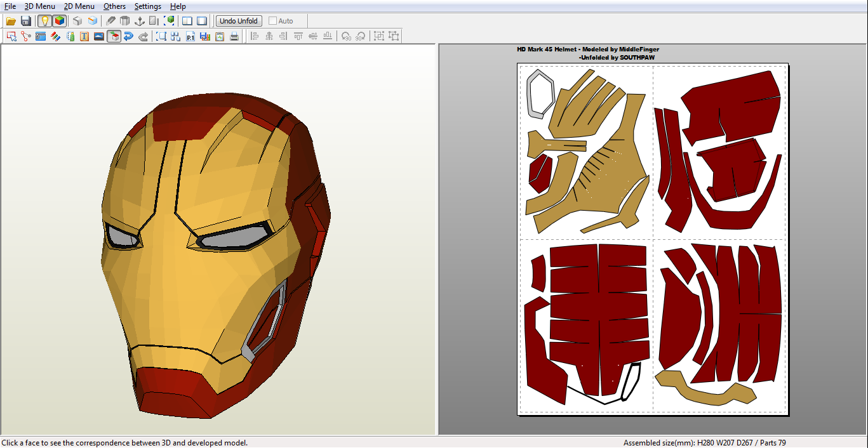Click the P.1 page icon
868x448 pixels.
pos(190,36)
